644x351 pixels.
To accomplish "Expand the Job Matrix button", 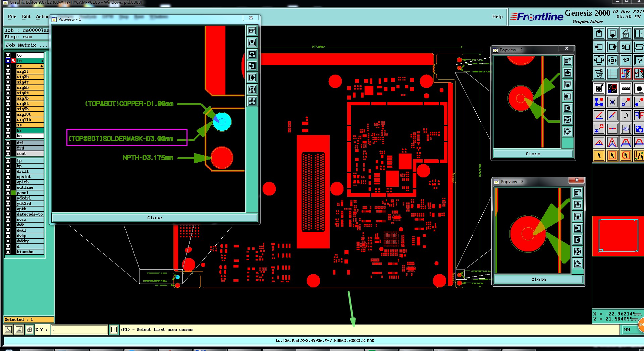I will pos(26,45).
